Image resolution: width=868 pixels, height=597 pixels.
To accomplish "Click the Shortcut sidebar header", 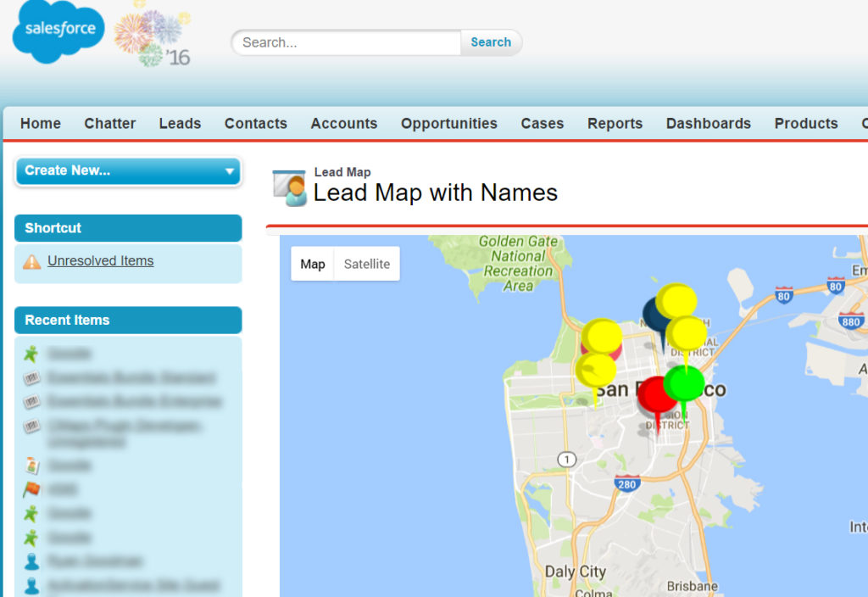I will 128,228.
